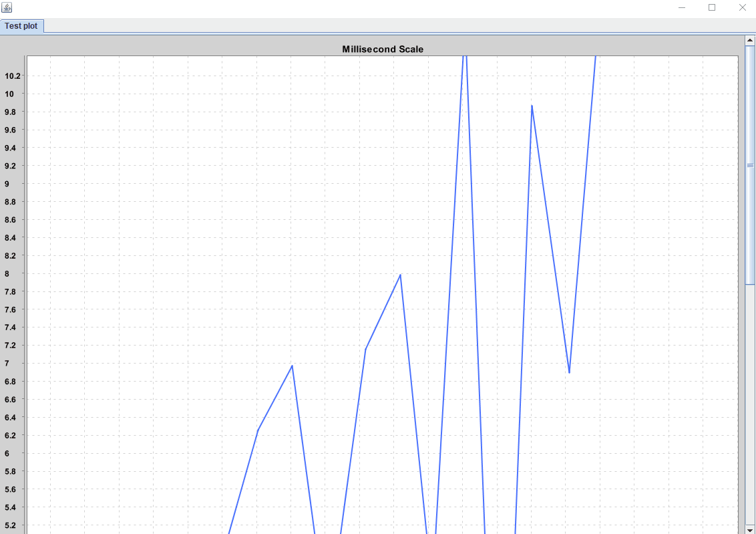Click the Java application icon in title bar

coord(7,7)
